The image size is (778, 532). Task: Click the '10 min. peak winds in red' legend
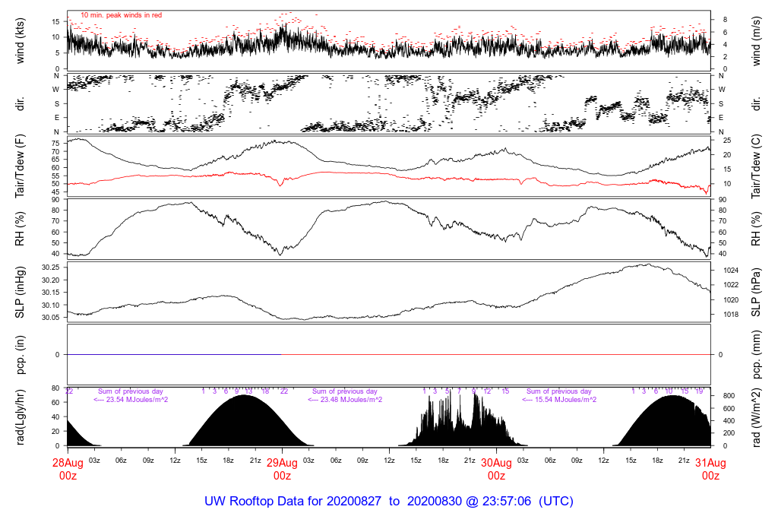(x=121, y=14)
